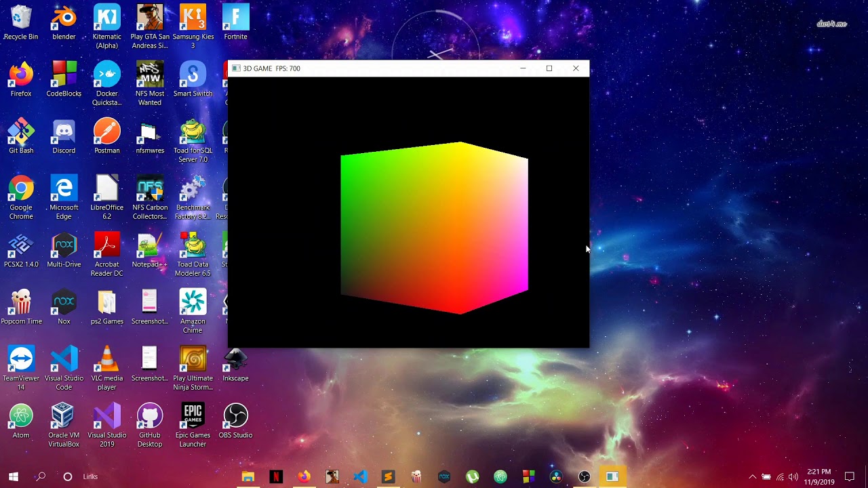The height and width of the screenshot is (488, 868).
Task: Launch PCSX2 1.4.0 desktop shortcut
Action: click(x=21, y=250)
